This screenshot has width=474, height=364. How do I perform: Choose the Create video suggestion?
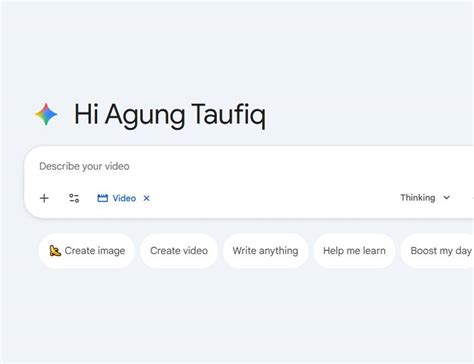[x=179, y=251]
